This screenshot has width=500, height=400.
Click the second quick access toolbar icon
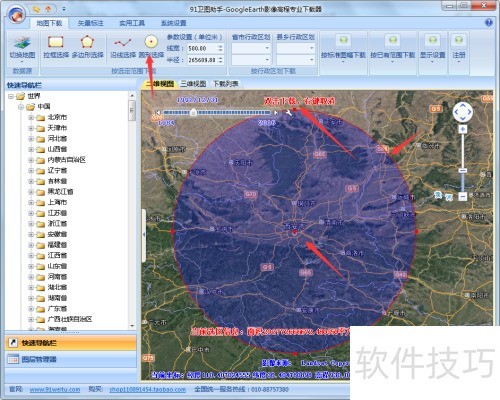click(x=49, y=9)
